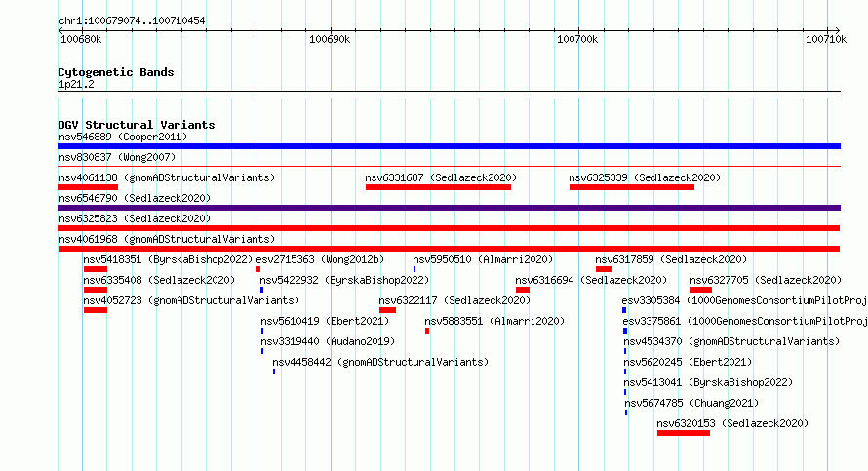The height and width of the screenshot is (471, 868).
Task: Select the red bar beneath nsv6325339
Action: (x=632, y=187)
